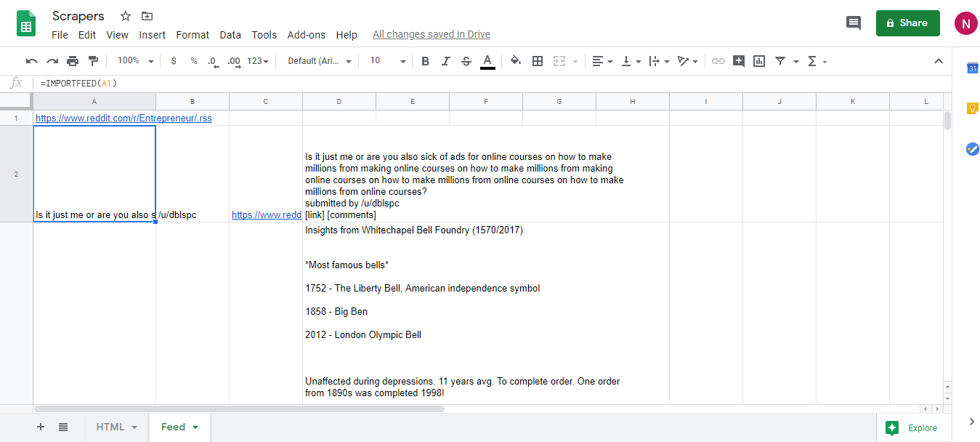
Task: Click All changes saved in Drive link
Action: click(432, 34)
